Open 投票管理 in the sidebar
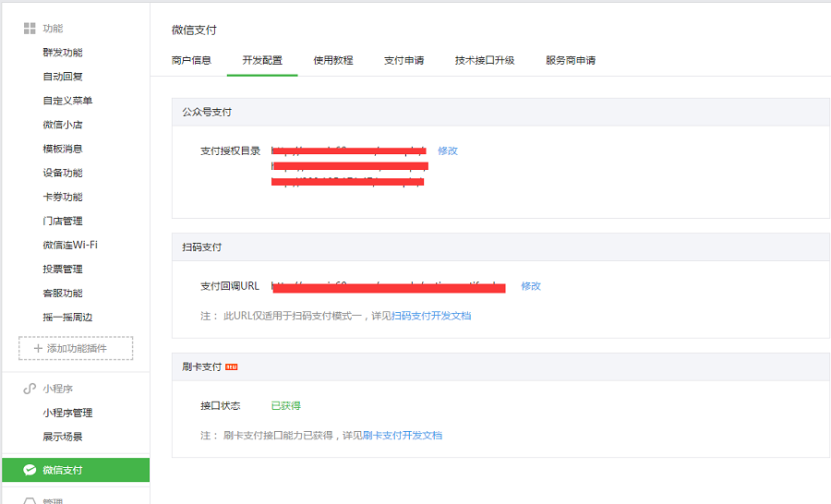This screenshot has width=831, height=504. [x=63, y=270]
